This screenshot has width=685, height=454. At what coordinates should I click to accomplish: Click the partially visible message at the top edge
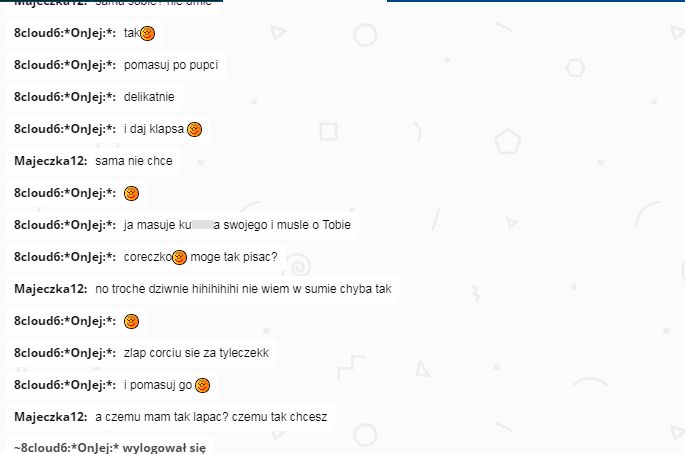click(x=113, y=4)
